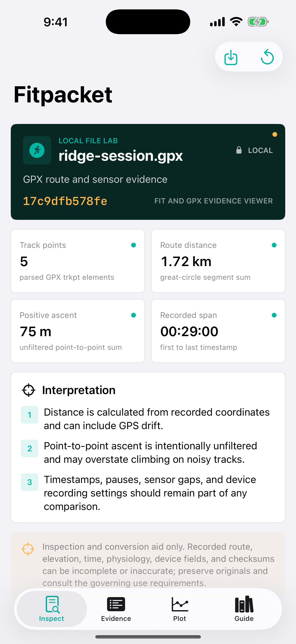Tap 'first to last timestamp' caption
The width and height of the screenshot is (296, 644).
click(199, 347)
